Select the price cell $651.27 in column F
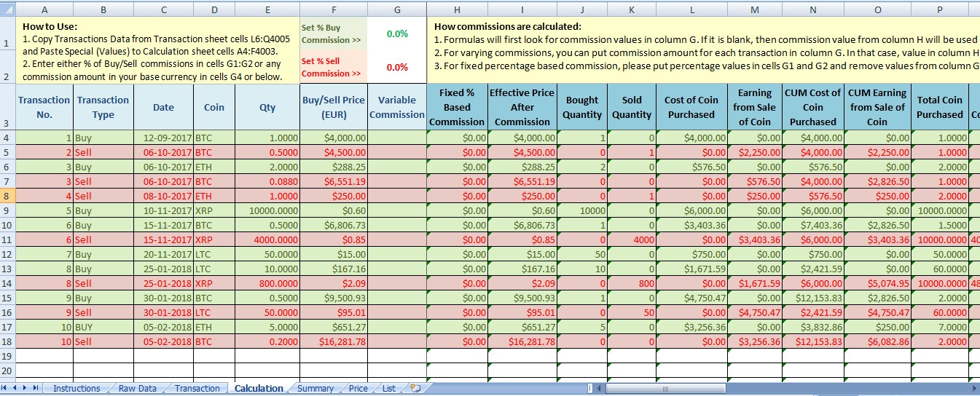This screenshot has height=396, width=980. pyautogui.click(x=334, y=327)
